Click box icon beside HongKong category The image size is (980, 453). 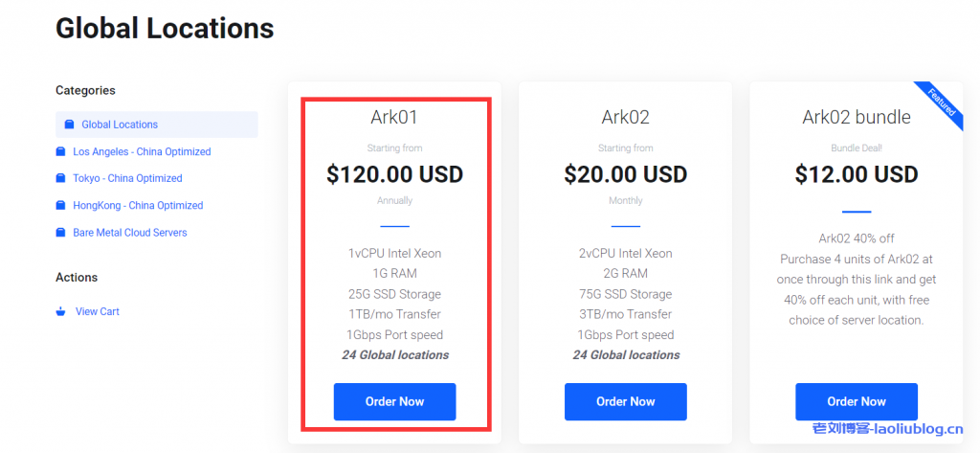pos(61,205)
